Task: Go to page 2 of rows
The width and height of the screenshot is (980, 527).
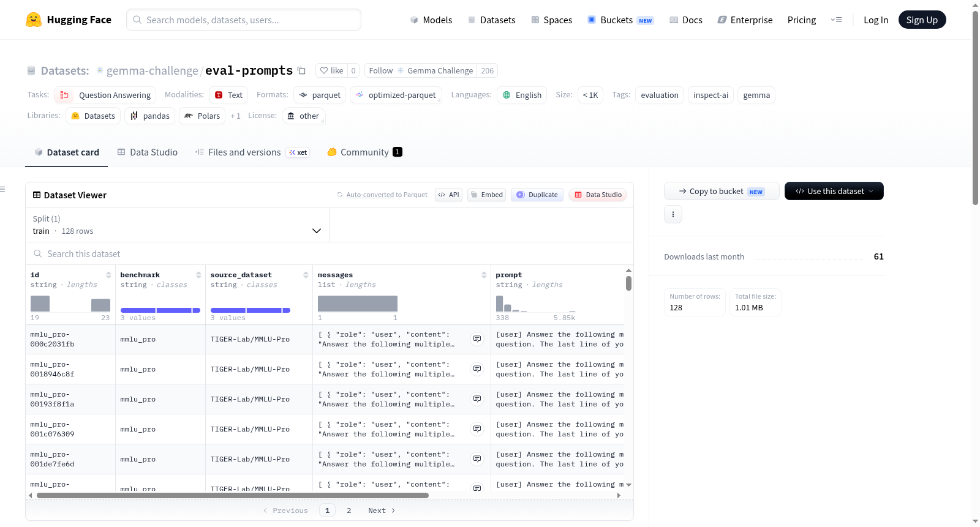Action: [349, 510]
